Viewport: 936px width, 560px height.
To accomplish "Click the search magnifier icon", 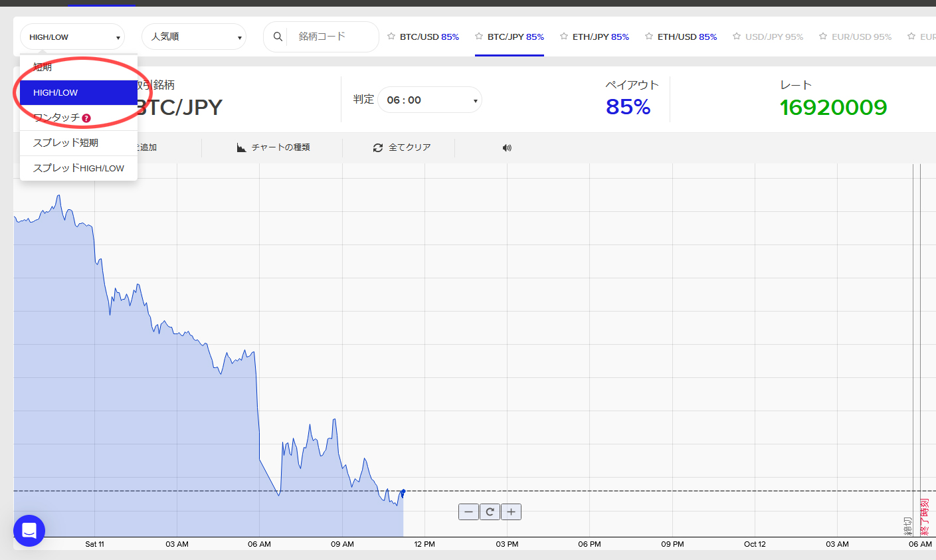I will click(x=278, y=37).
